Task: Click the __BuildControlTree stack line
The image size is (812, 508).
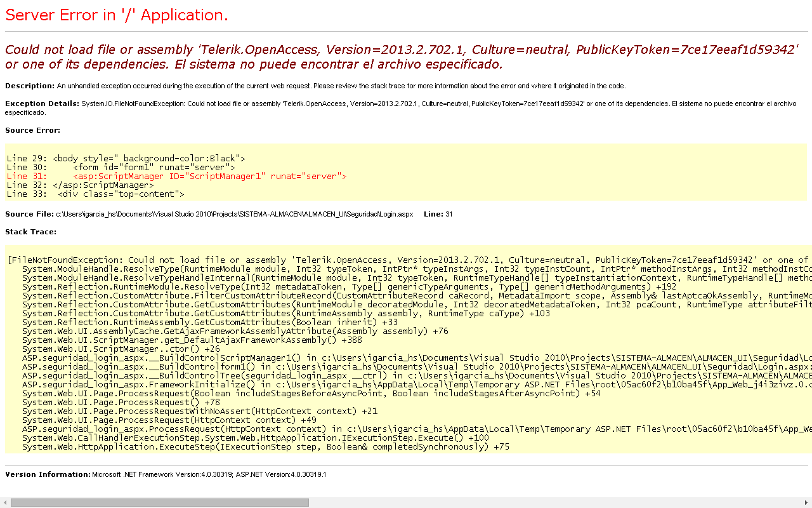Action: pos(417,375)
